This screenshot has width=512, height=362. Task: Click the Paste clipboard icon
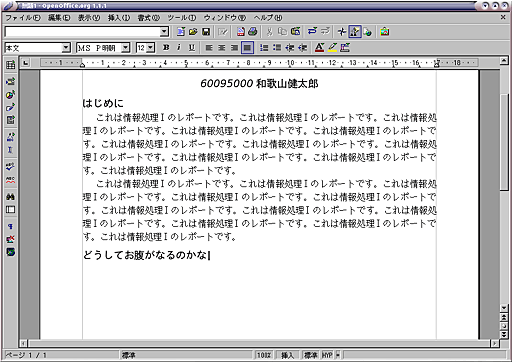[x=295, y=32]
